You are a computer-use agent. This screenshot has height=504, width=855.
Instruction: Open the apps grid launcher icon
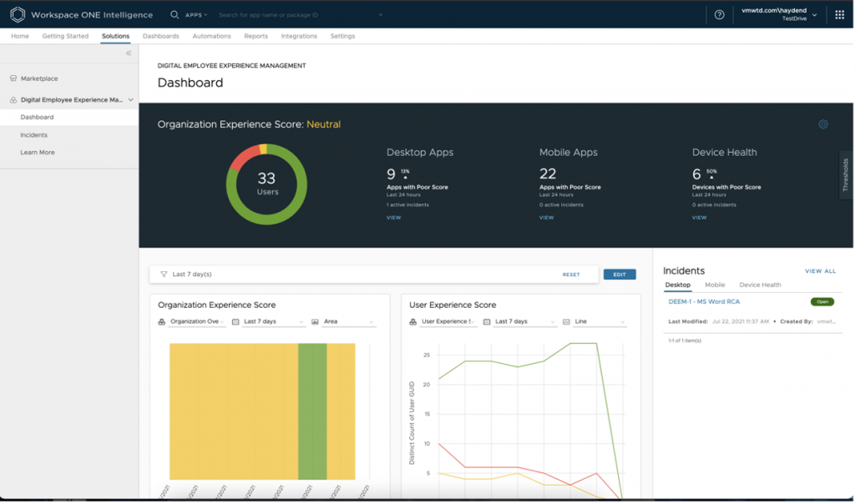tap(839, 15)
